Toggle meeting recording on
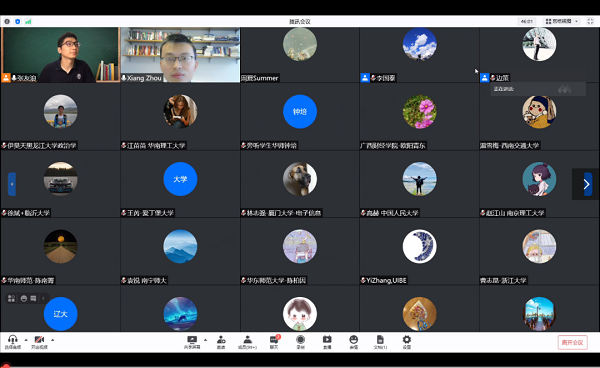Image resolution: width=600 pixels, height=368 pixels. [x=301, y=342]
